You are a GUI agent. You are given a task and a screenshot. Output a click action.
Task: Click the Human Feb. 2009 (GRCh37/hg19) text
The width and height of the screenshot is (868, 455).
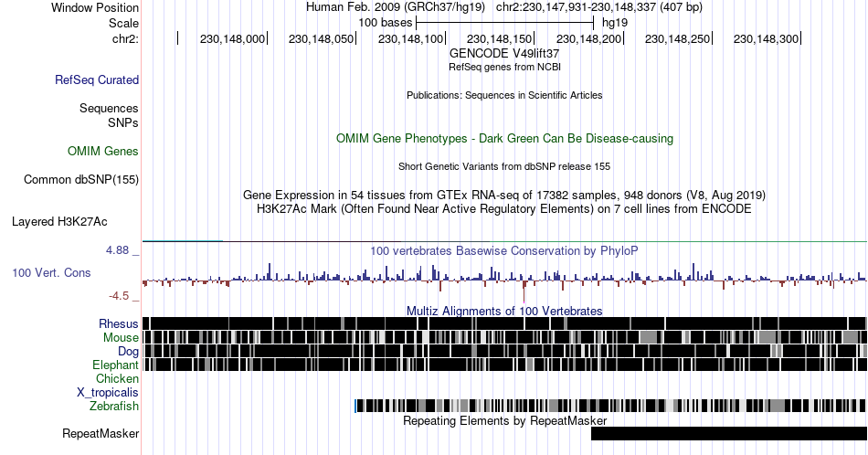point(396,7)
